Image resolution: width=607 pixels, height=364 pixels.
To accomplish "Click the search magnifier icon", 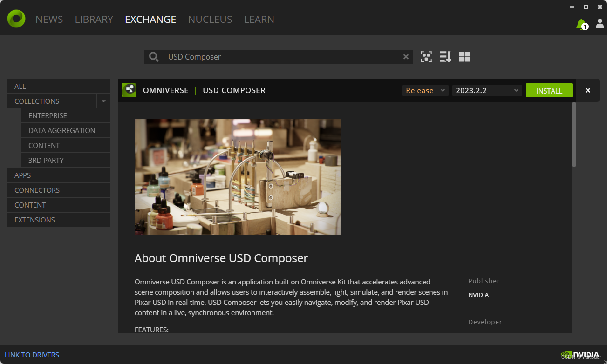I will [x=154, y=56].
